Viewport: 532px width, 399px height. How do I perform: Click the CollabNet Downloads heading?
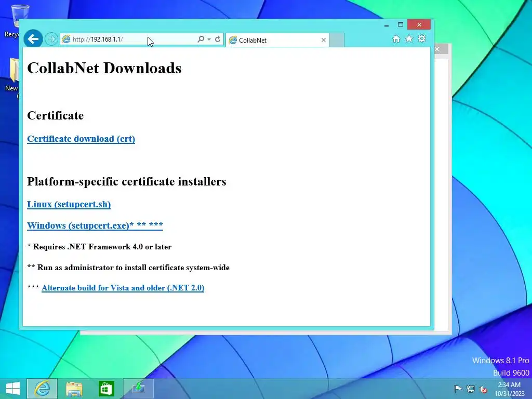pyautogui.click(x=104, y=68)
